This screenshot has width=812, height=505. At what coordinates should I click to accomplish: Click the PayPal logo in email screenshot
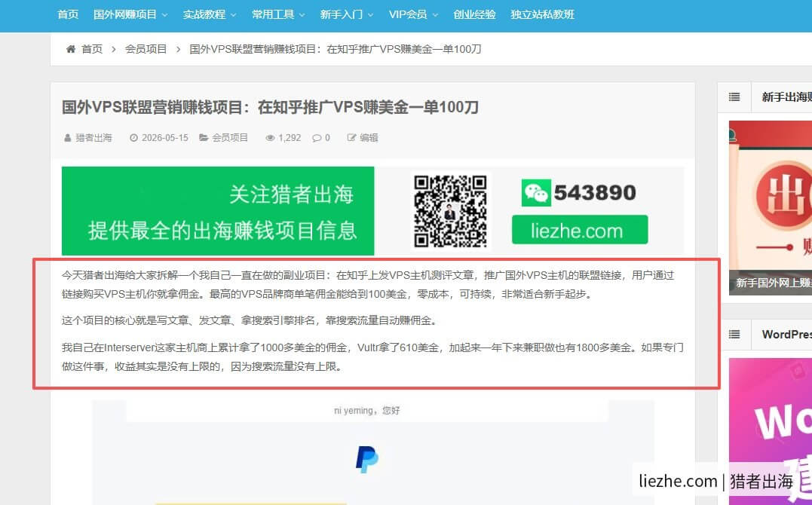point(366,460)
